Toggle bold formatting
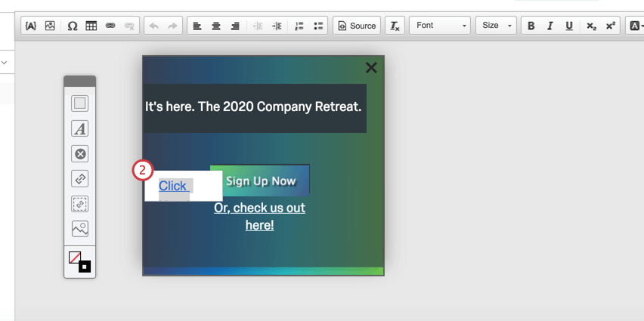The width and height of the screenshot is (644, 321). tap(531, 26)
